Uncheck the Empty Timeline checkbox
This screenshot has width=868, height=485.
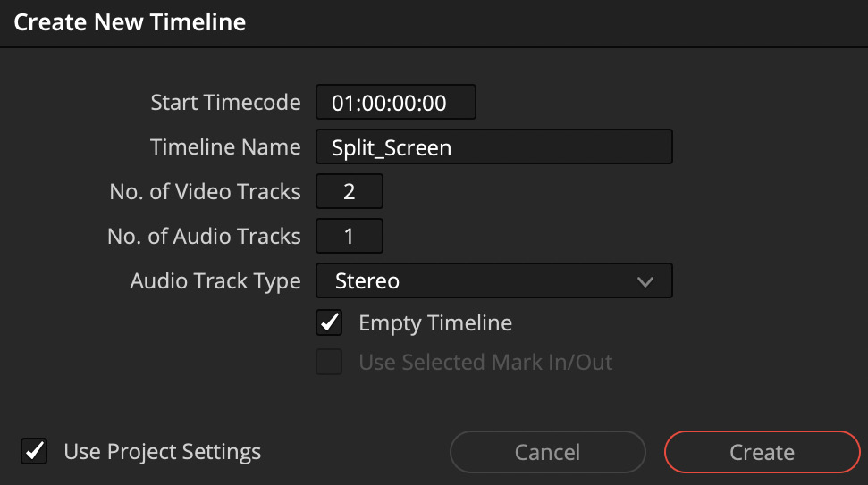pos(329,323)
